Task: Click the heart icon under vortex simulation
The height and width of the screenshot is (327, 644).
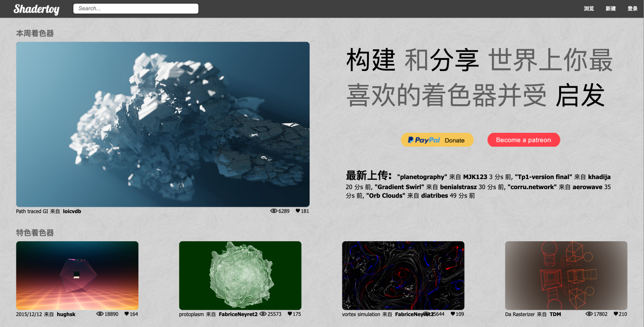Action: tap(453, 314)
